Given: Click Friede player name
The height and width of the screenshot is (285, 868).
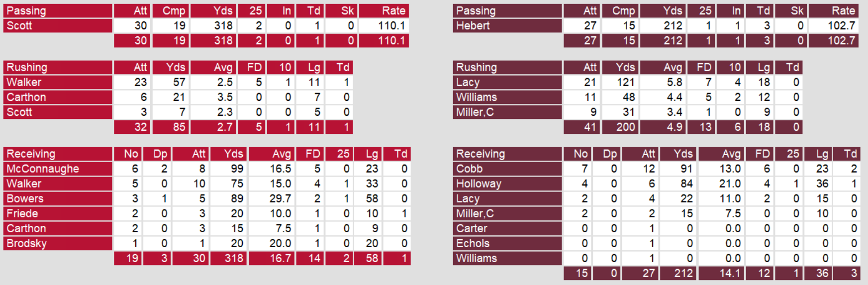Looking at the screenshot, I should 22,213.
